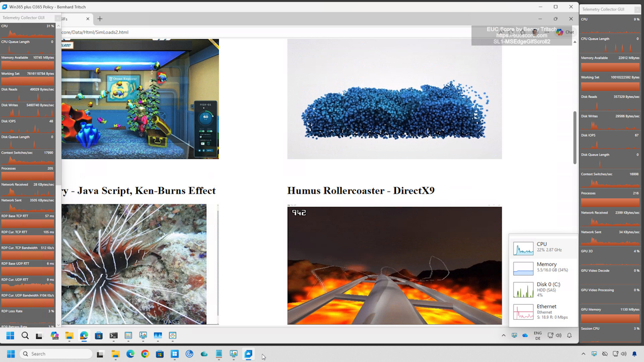
Task: Open a new tab in Edge
Action: [x=100, y=19]
